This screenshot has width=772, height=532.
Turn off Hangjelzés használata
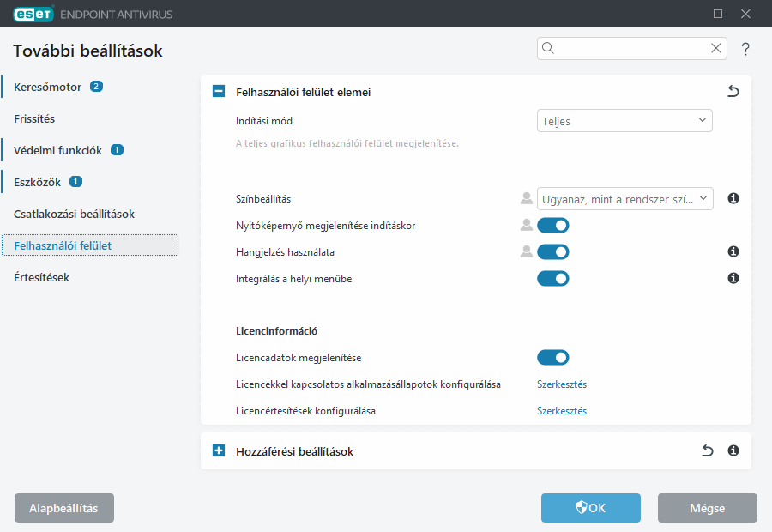[553, 251]
